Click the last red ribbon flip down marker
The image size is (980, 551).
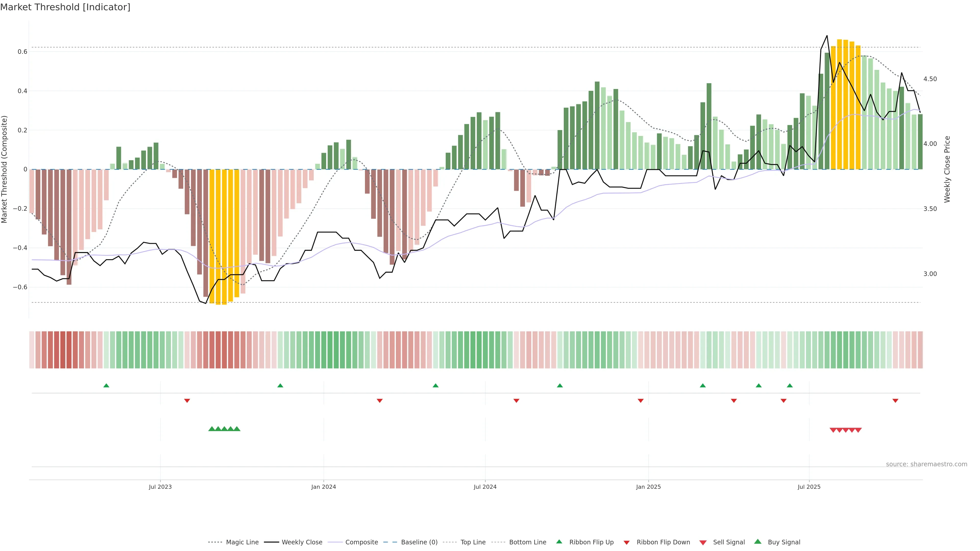[x=895, y=400]
